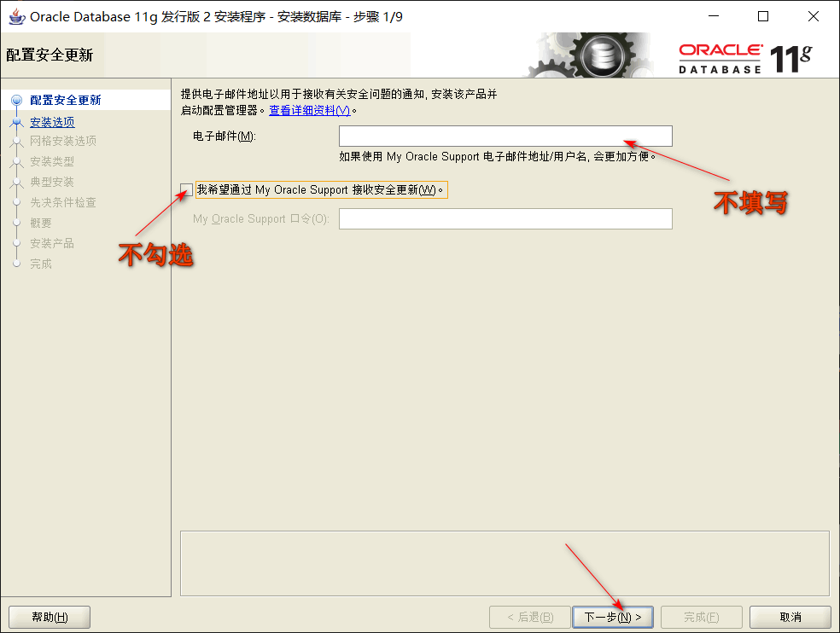Viewport: 840px width, 633px height.
Task: Click the My Oracle Support 口令(O) label
Action: (x=261, y=218)
